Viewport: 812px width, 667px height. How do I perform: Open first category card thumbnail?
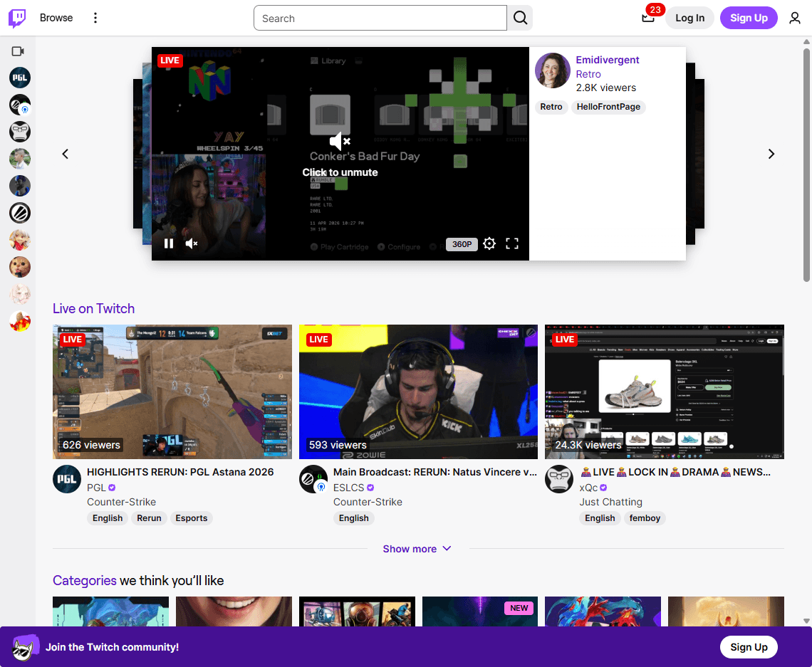(111, 611)
